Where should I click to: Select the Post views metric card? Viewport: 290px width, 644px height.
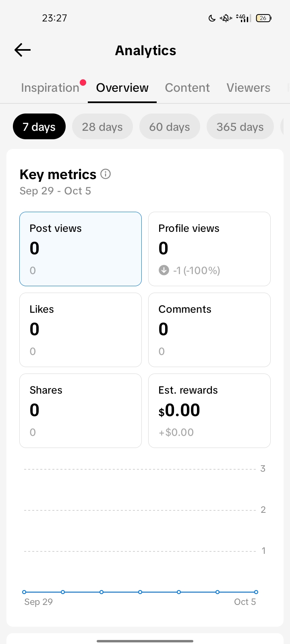(x=81, y=249)
